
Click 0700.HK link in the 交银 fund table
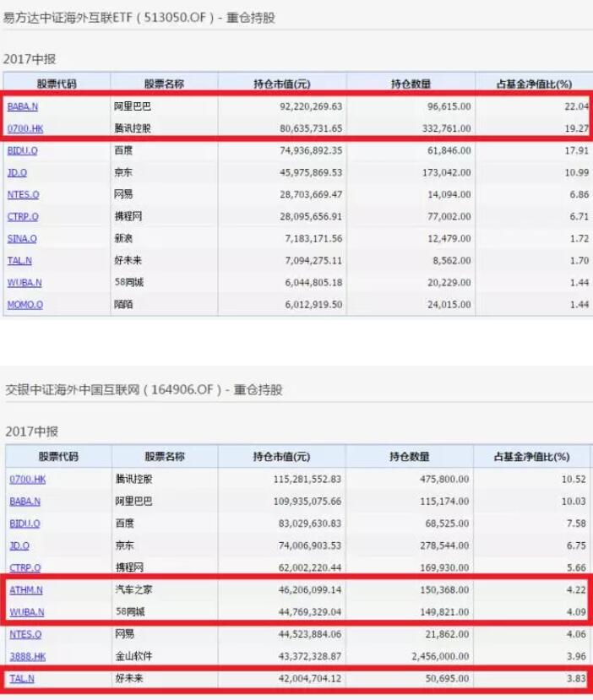tap(24, 479)
